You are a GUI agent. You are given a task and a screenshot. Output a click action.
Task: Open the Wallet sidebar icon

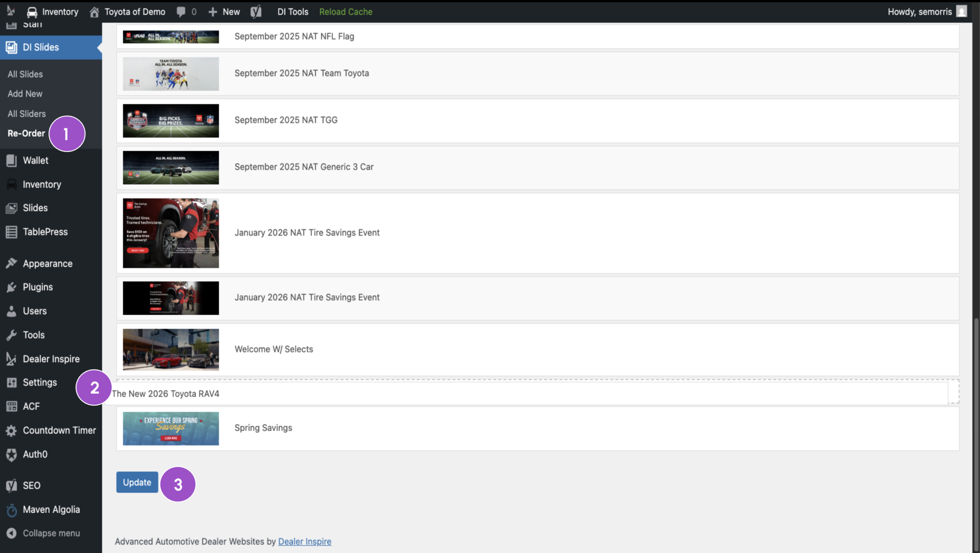click(x=11, y=160)
